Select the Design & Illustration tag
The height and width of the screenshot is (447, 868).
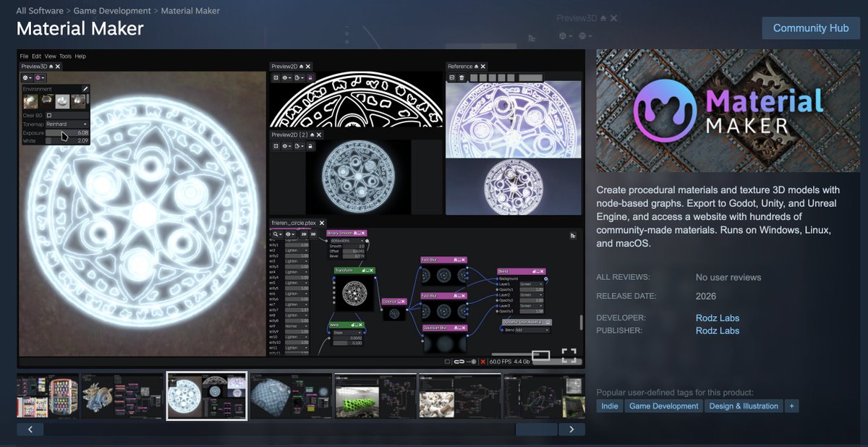click(744, 406)
